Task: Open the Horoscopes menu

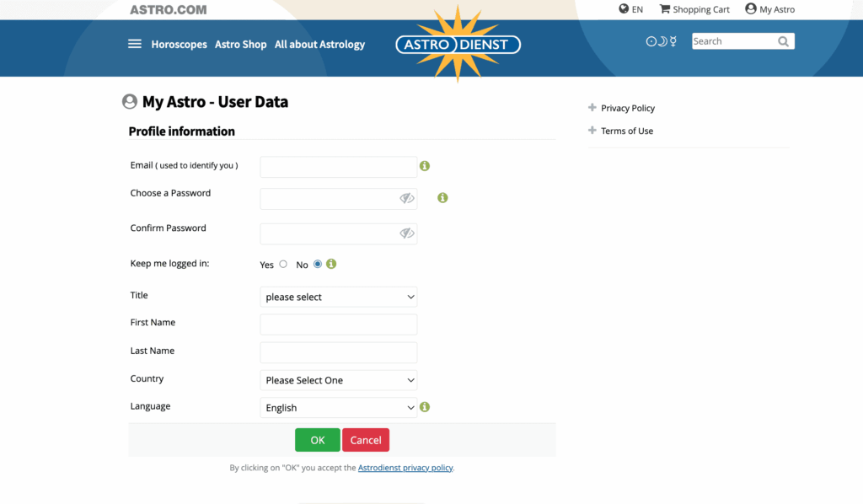Action: point(179,44)
